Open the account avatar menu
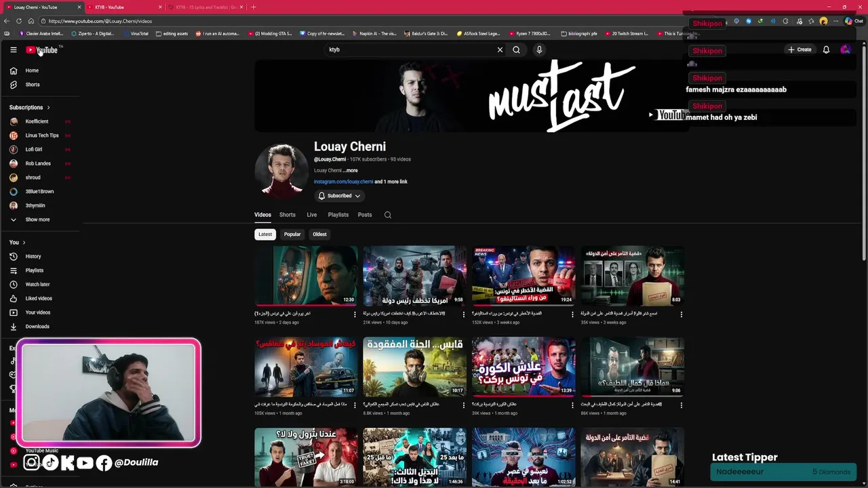 (845, 49)
